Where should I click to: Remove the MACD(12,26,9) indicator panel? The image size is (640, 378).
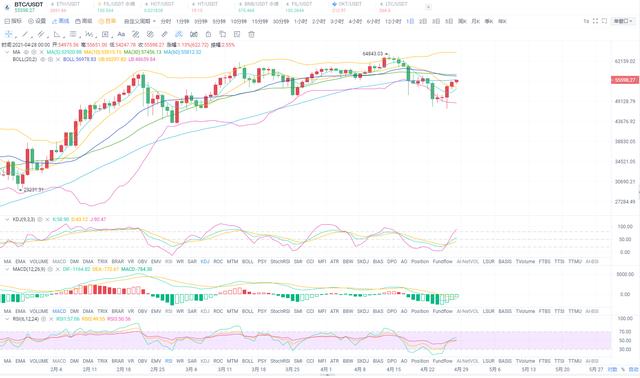[x=58, y=269]
